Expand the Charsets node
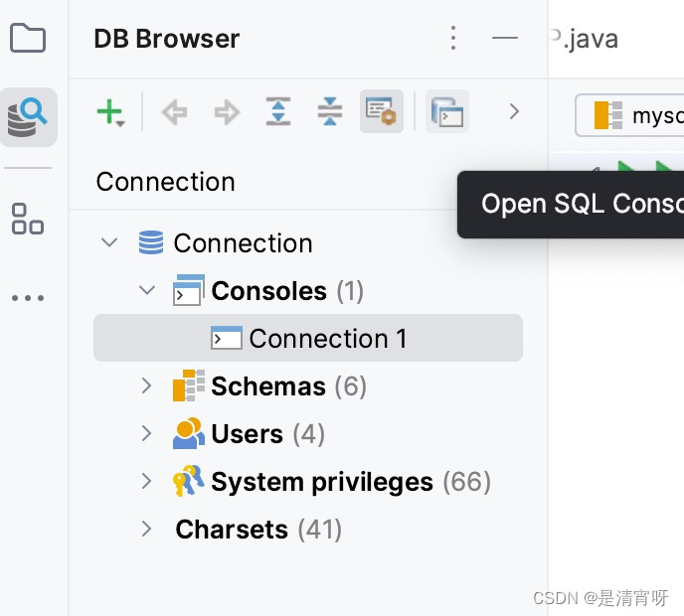The height and width of the screenshot is (616, 684). pos(146,529)
